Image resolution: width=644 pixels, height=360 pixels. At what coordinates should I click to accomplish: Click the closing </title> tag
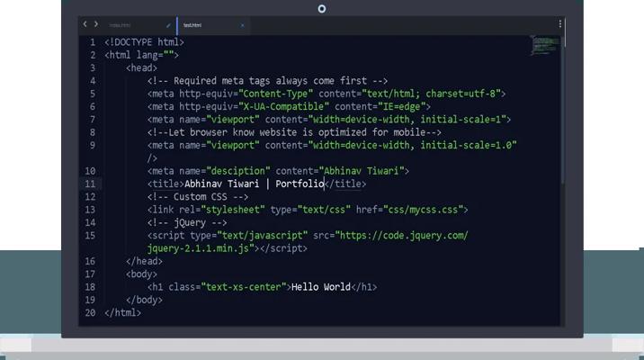pyautogui.click(x=345, y=184)
